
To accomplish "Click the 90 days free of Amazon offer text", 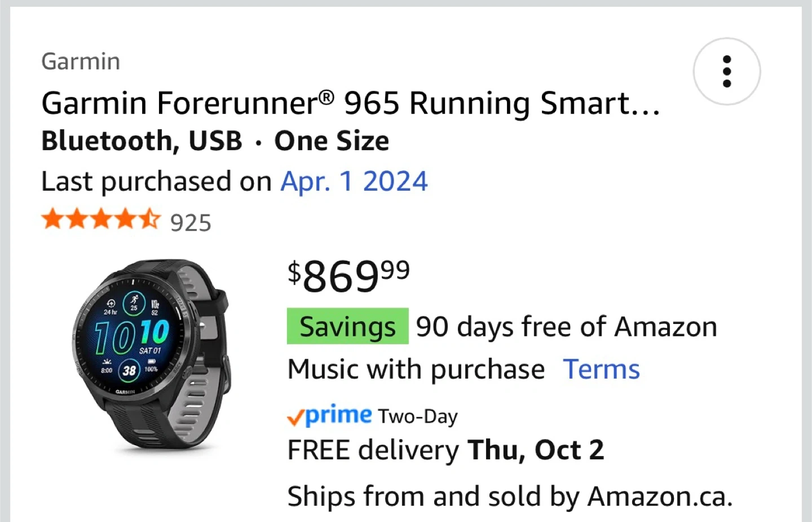I will [x=566, y=327].
